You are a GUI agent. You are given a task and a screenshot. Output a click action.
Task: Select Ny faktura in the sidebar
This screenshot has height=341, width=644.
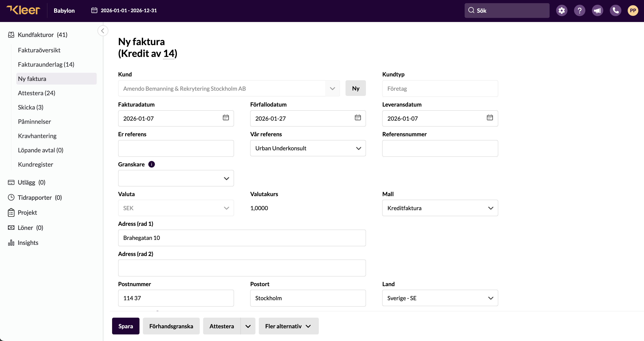pyautogui.click(x=56, y=79)
